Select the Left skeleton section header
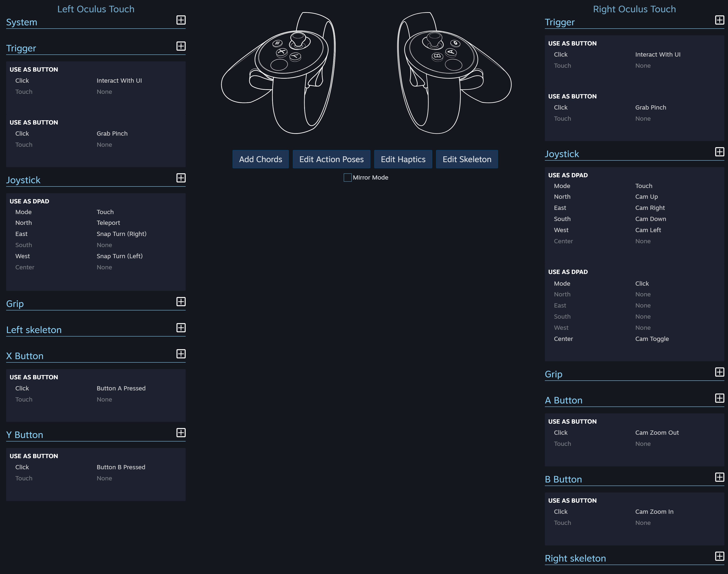The image size is (728, 574). point(34,330)
